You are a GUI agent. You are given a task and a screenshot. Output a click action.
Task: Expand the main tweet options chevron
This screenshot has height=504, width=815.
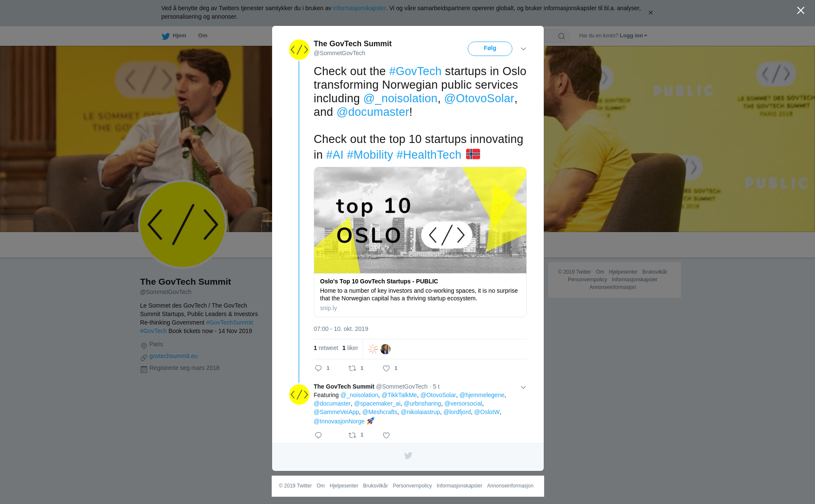click(x=523, y=49)
